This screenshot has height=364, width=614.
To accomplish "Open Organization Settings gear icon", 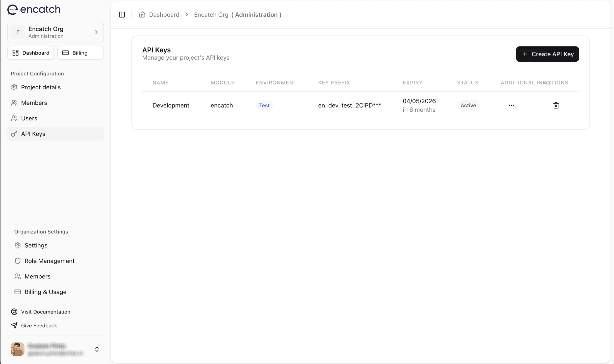I will [x=17, y=245].
